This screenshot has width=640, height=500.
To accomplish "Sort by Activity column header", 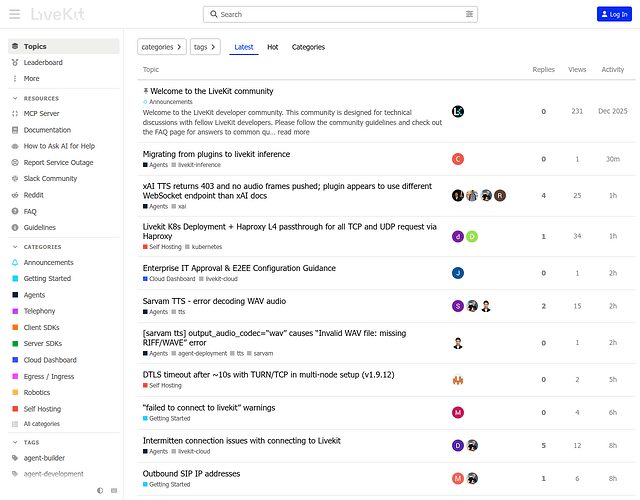I will coord(613,69).
